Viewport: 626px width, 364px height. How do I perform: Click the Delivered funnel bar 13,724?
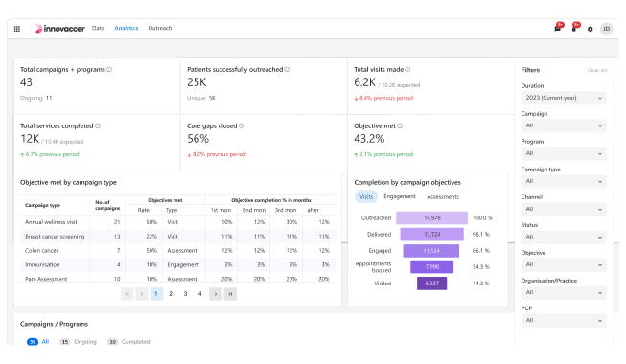point(432,235)
